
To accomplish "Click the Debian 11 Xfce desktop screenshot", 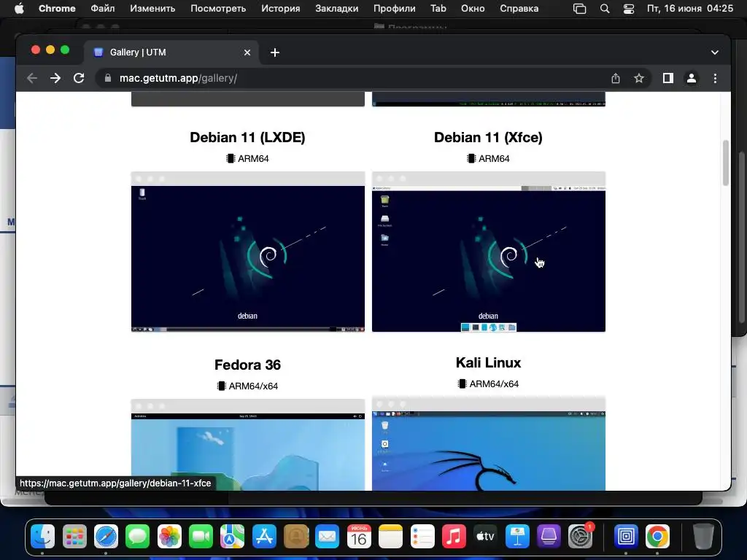I will pos(488,252).
